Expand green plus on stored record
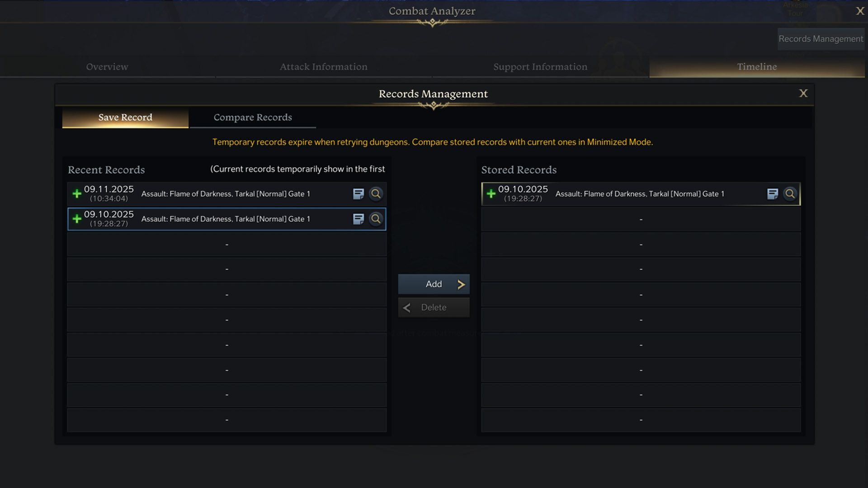868x488 pixels. [491, 194]
